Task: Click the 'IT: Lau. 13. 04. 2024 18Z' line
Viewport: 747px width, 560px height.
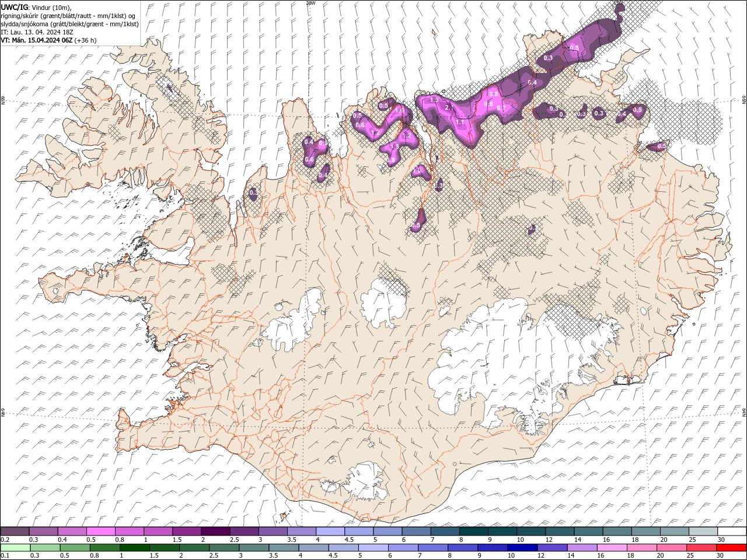Action: [x=37, y=32]
